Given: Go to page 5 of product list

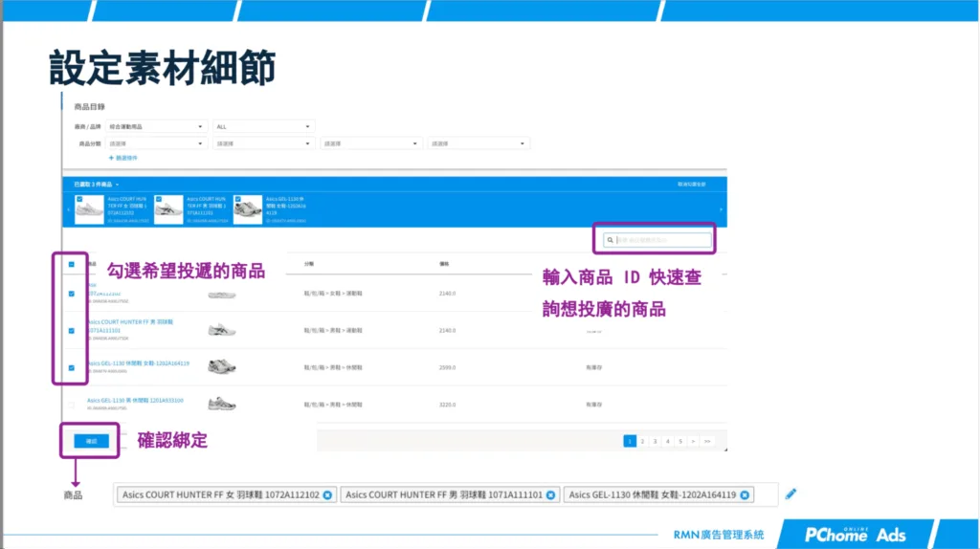Looking at the screenshot, I should click(680, 441).
